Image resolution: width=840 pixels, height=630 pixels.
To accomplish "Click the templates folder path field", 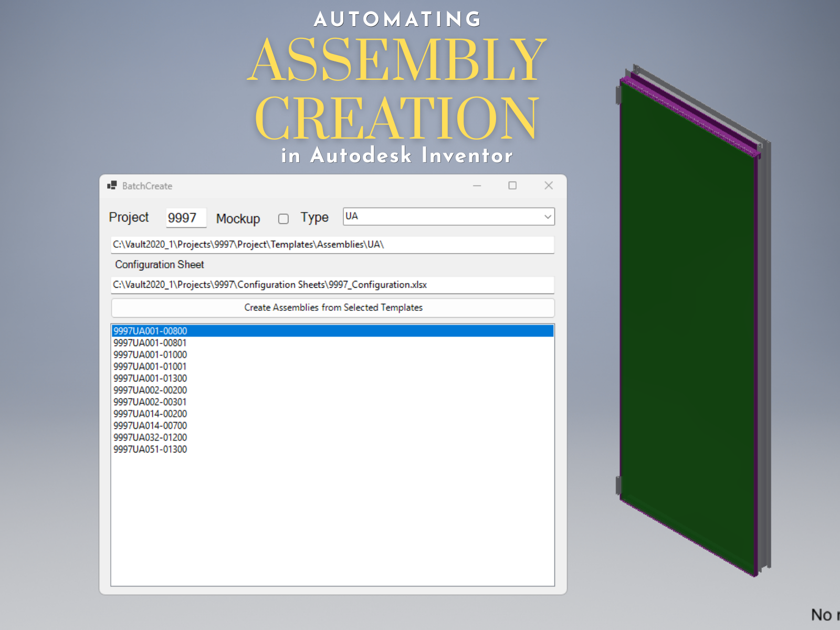I will click(x=333, y=245).
